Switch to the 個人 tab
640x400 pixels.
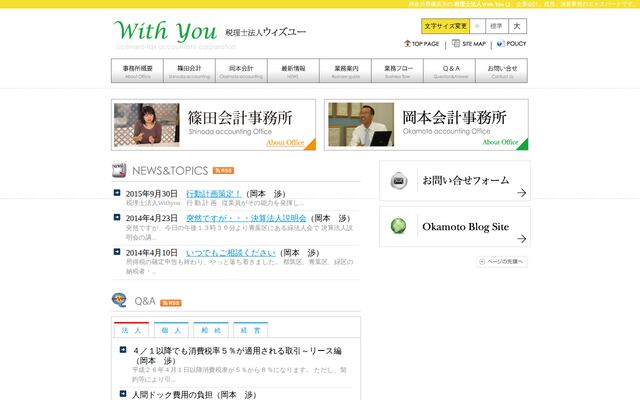tap(171, 330)
